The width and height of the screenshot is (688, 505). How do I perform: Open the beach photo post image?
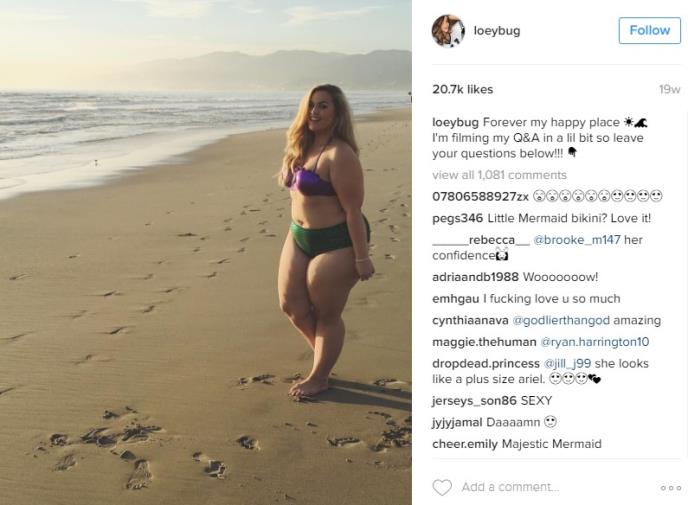(206, 252)
